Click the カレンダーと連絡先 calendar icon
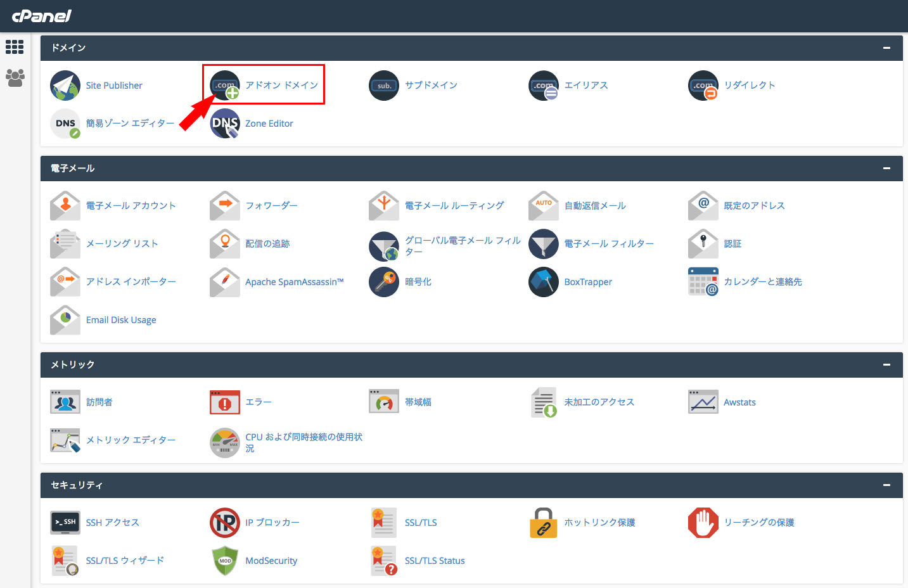The height and width of the screenshot is (588, 908). point(703,282)
